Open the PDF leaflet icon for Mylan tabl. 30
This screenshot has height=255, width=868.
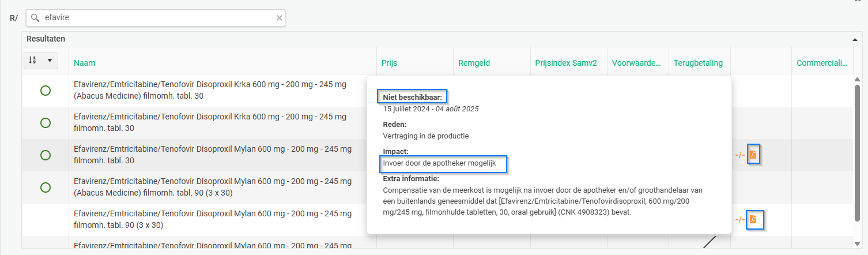(753, 155)
